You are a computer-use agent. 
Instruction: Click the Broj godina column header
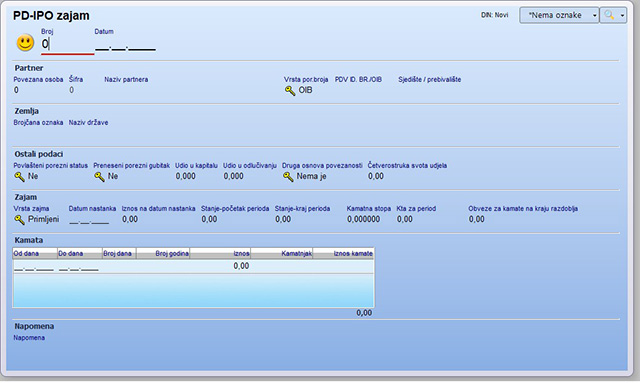[x=163, y=254]
